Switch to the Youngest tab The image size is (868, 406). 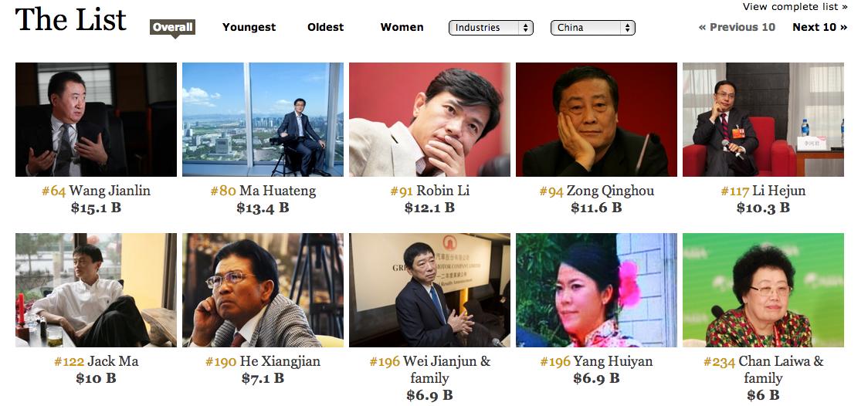click(249, 27)
